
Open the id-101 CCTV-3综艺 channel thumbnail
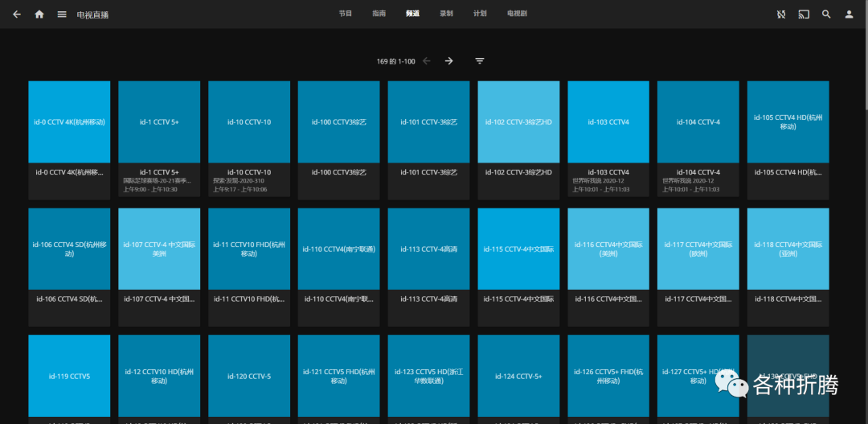tap(429, 122)
